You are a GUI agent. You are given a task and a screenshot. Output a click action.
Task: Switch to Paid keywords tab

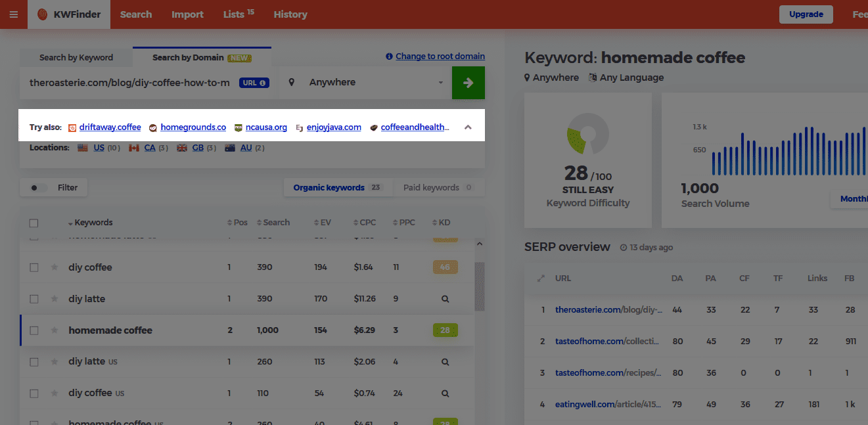pyautogui.click(x=438, y=188)
